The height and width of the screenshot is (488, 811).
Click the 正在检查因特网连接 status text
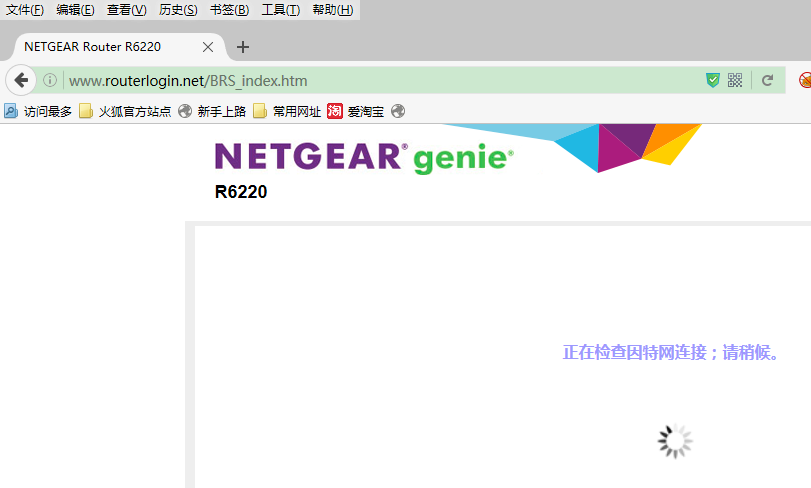pos(670,353)
